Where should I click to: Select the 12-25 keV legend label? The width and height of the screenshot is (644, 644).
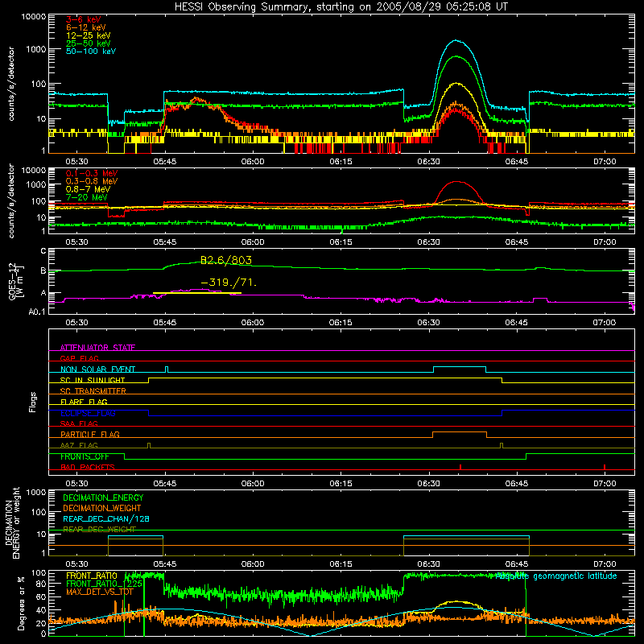pos(89,35)
